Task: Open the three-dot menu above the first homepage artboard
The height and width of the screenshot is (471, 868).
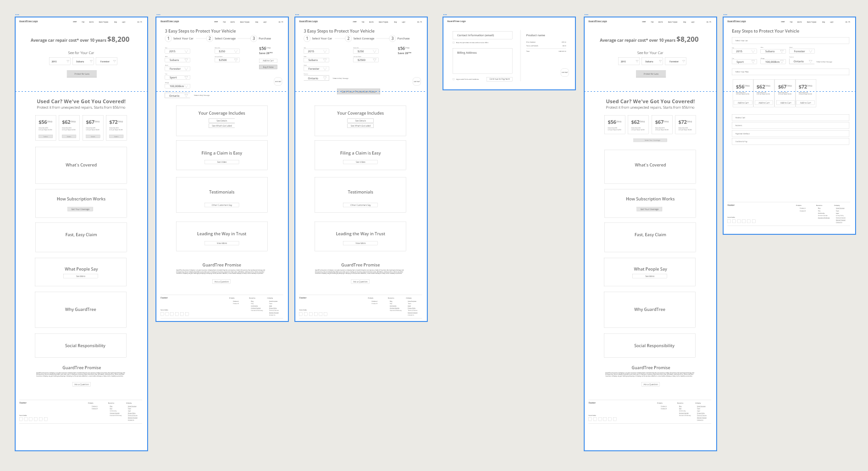Action: pyautogui.click(x=17, y=15)
